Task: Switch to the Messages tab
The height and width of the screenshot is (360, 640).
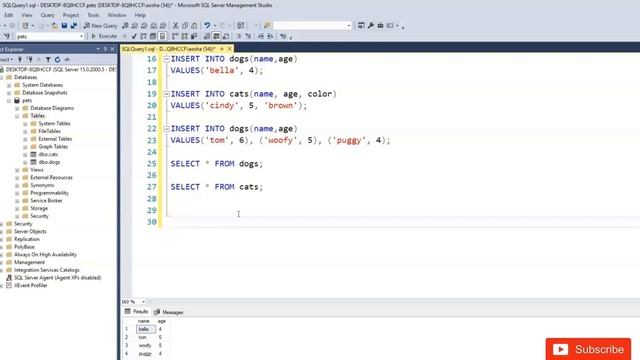Action: point(169,312)
